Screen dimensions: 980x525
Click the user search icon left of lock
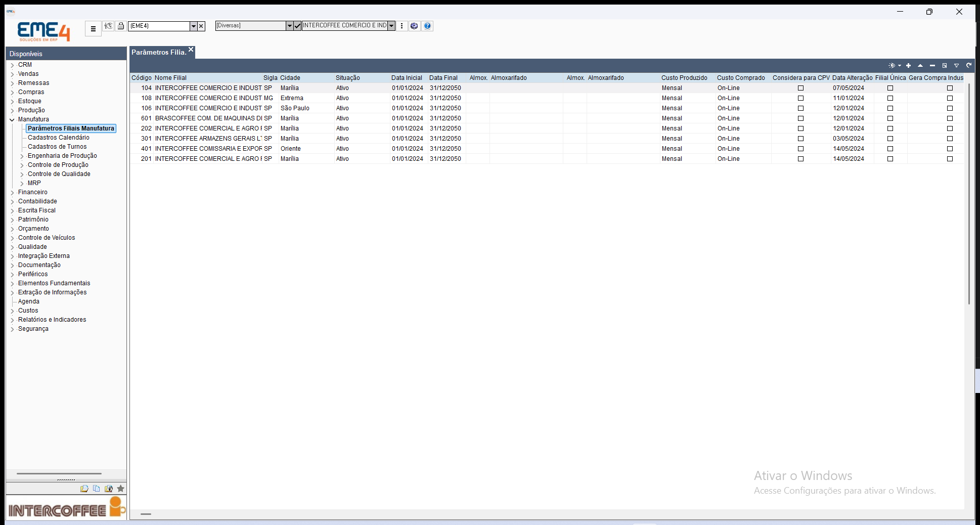tap(108, 26)
